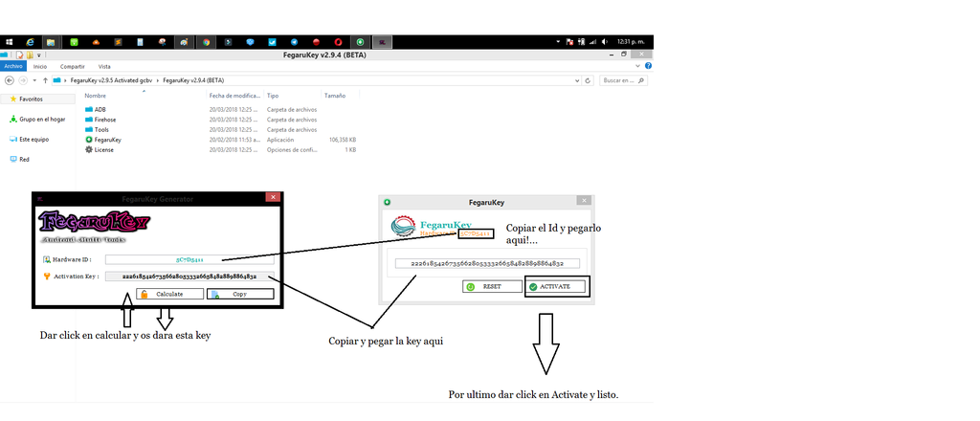Viewport: 980px width, 421px height.
Task: Open Twitter app in the taskbar
Action: click(273, 42)
